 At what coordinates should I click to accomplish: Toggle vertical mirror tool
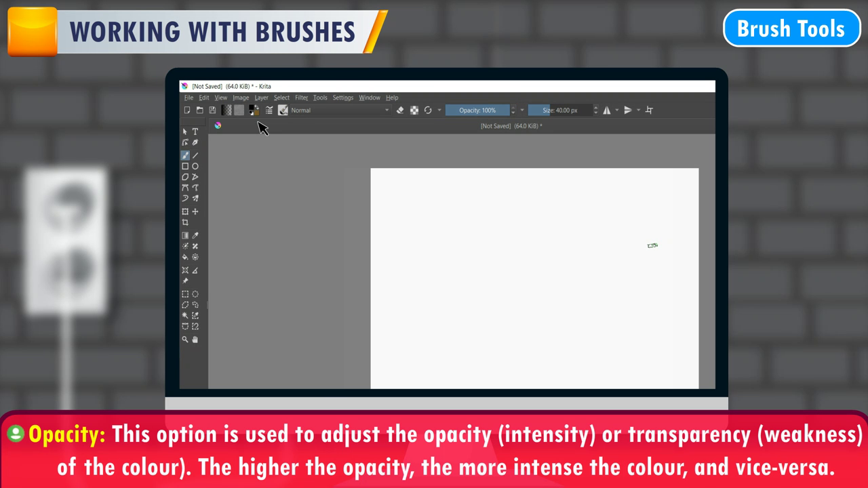pyautogui.click(x=628, y=110)
